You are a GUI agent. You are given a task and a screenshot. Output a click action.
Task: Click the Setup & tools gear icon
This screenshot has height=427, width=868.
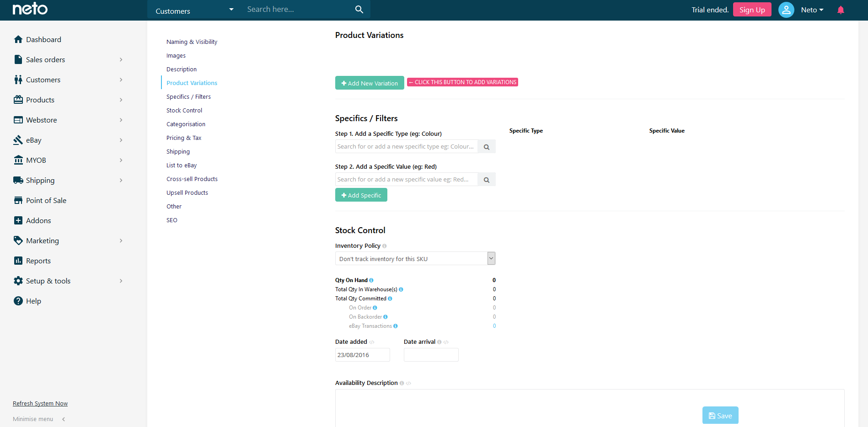(18, 281)
